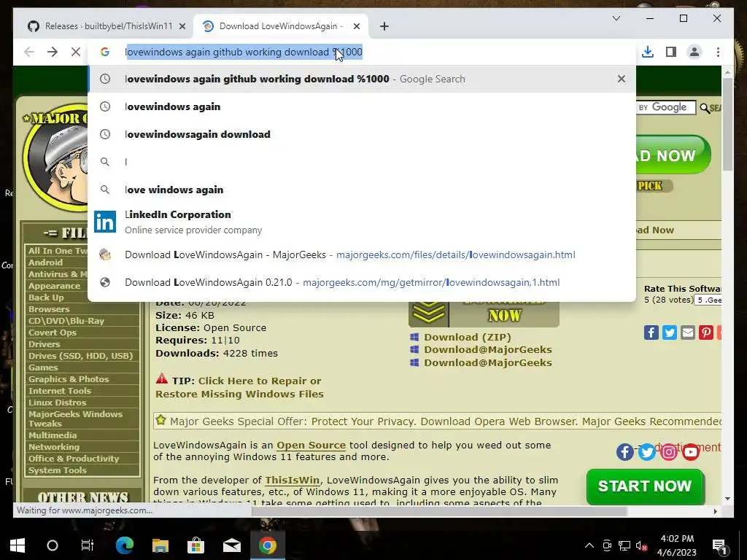Open the Chrome profile avatar

(694, 52)
